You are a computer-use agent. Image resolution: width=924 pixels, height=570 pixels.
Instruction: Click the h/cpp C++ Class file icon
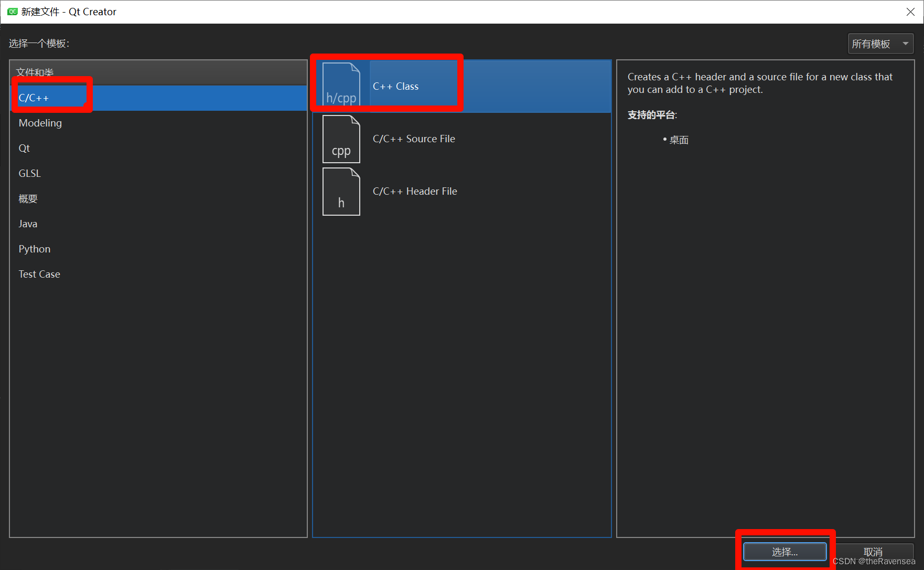coord(341,85)
